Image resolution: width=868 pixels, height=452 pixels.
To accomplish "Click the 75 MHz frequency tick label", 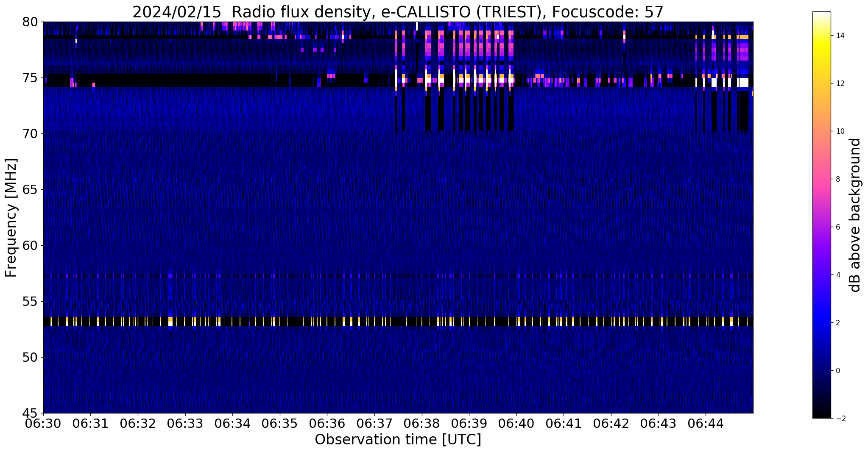I will [30, 78].
